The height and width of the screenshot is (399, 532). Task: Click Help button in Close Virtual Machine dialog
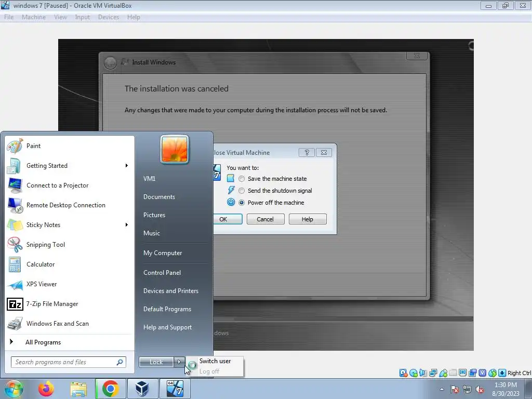[308, 219]
